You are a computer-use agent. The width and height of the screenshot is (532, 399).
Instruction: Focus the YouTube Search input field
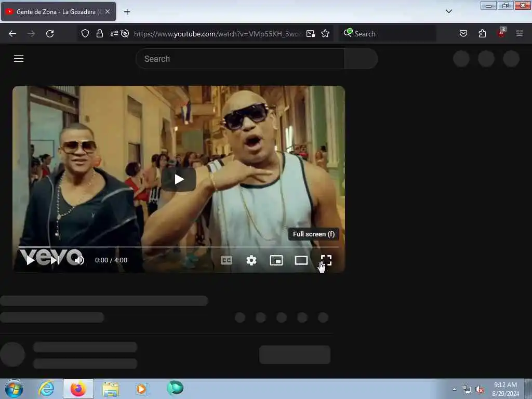point(240,59)
